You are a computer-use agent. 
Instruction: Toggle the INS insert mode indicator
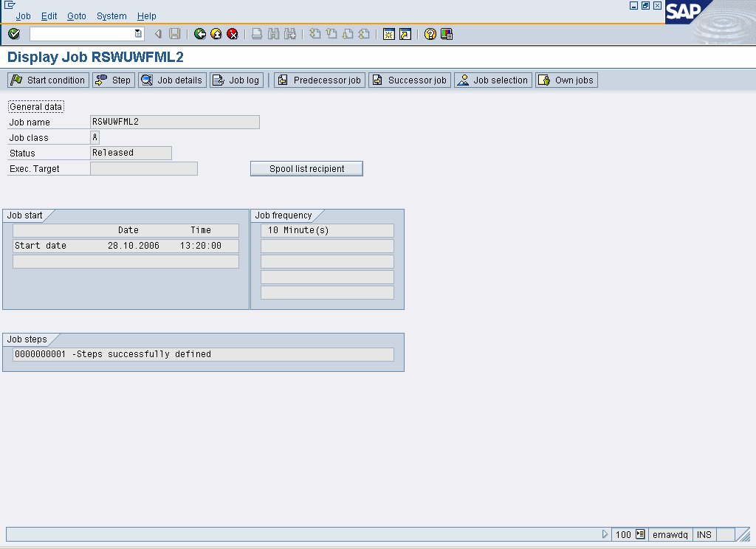click(x=704, y=534)
